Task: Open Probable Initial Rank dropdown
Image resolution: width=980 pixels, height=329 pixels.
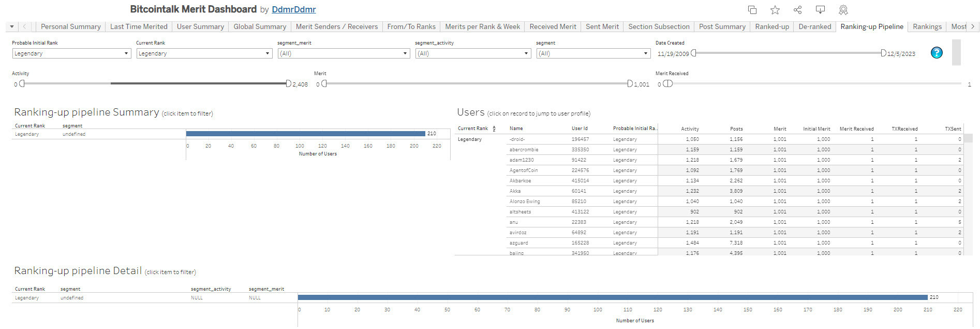Action: tap(71, 53)
